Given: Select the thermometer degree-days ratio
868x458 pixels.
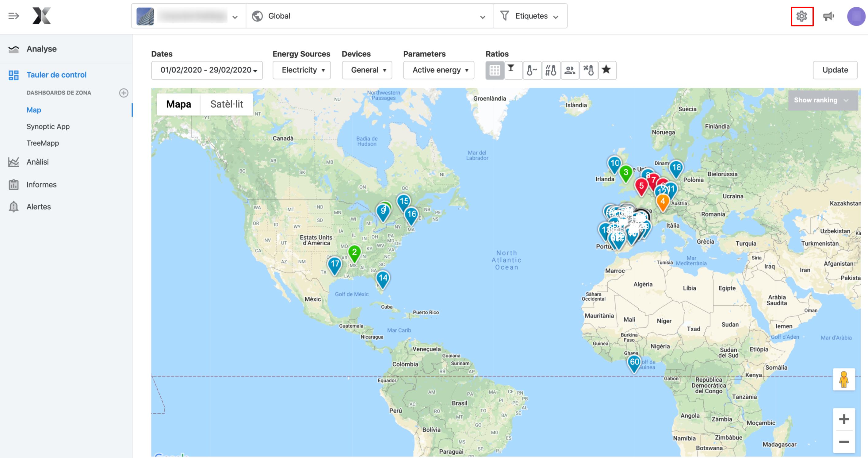Looking at the screenshot, I should click(x=532, y=70).
